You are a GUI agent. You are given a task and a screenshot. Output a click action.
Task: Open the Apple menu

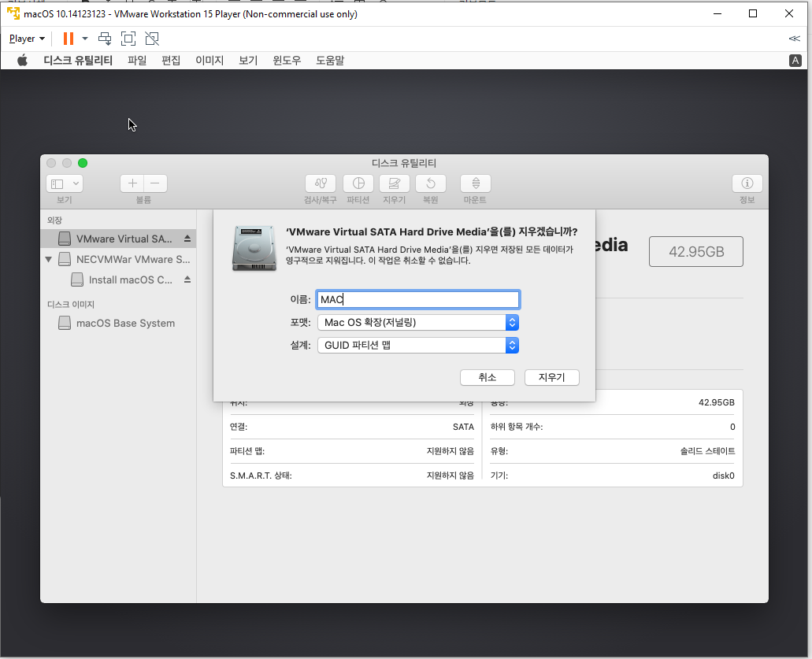click(x=22, y=61)
